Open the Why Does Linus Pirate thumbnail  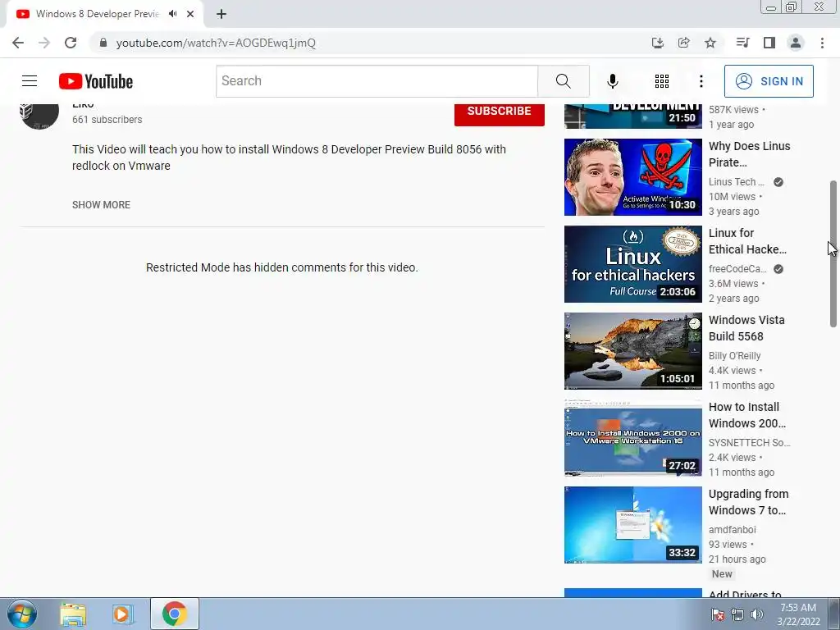(x=632, y=177)
